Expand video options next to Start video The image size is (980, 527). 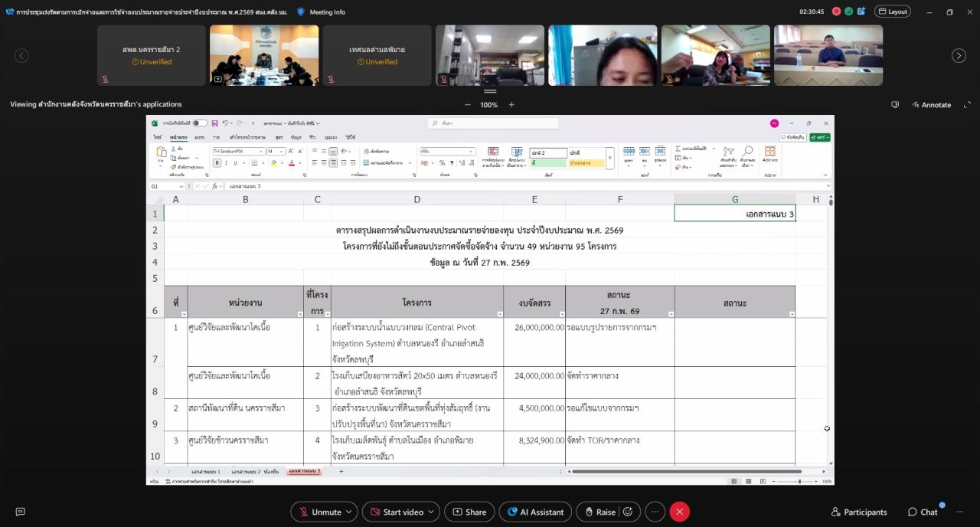tap(432, 512)
